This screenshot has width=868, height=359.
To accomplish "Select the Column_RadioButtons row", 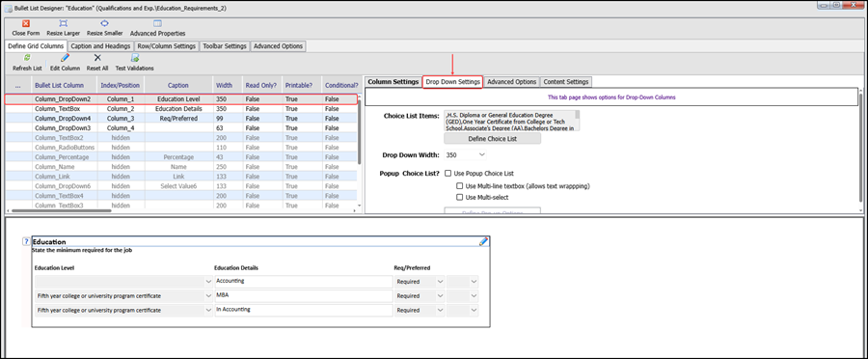I will pos(181,148).
